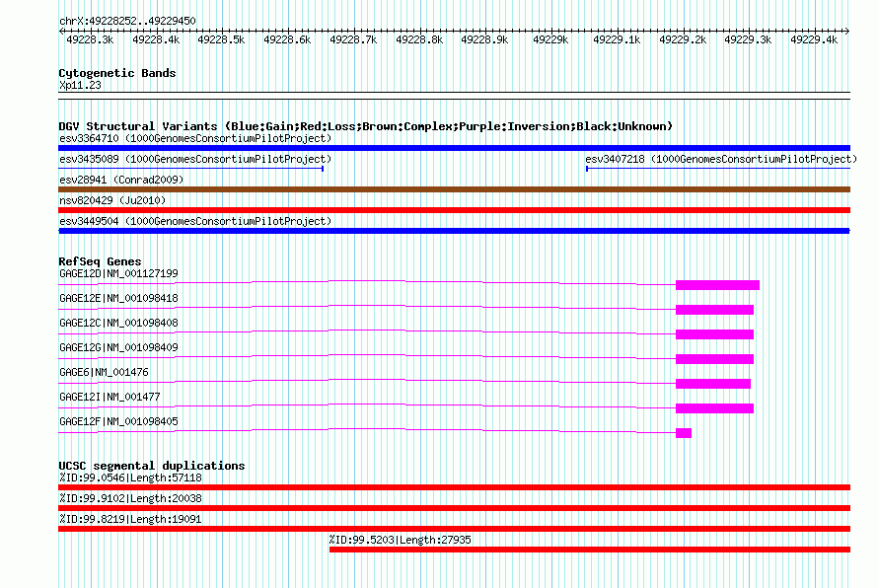Click the red bar for Length:20038 duplication

click(x=454, y=508)
